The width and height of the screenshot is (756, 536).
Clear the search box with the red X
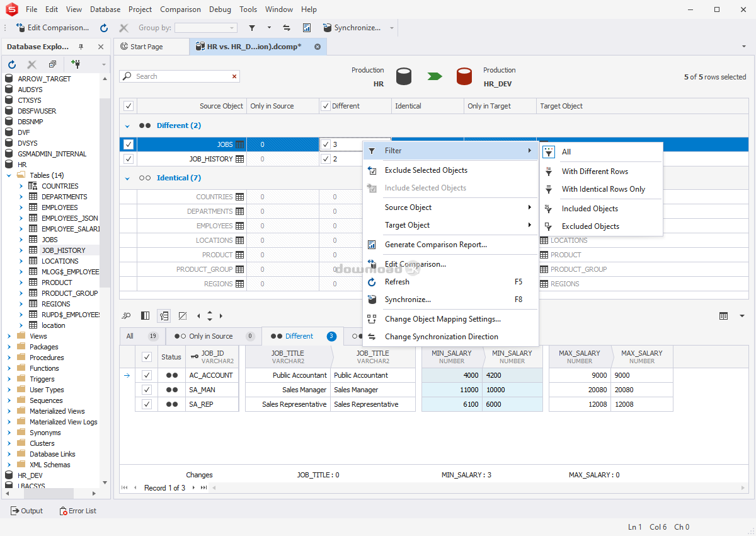click(234, 76)
